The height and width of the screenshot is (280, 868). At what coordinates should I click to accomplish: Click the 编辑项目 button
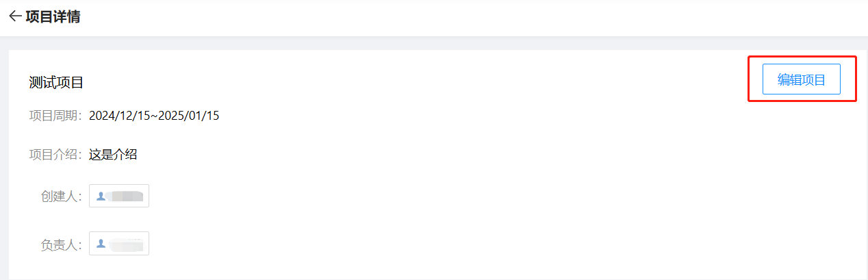[x=801, y=79]
